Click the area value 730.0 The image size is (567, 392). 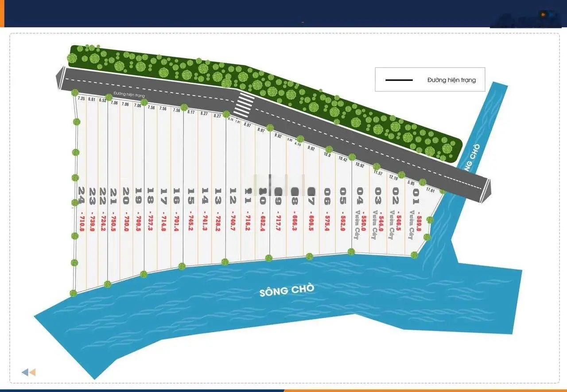point(126,225)
